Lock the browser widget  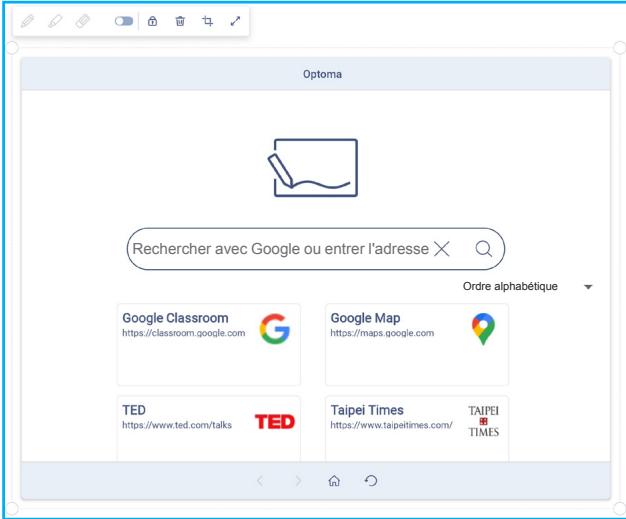(153, 21)
